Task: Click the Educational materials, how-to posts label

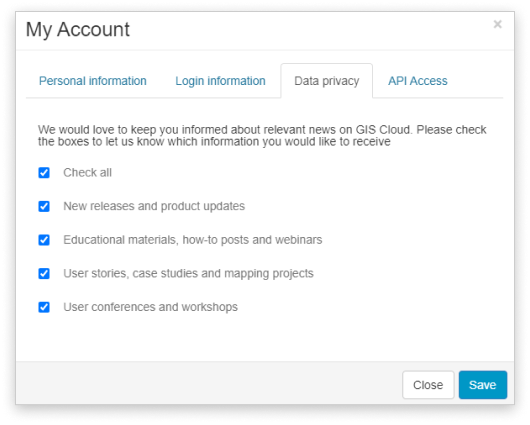Action: point(193,240)
